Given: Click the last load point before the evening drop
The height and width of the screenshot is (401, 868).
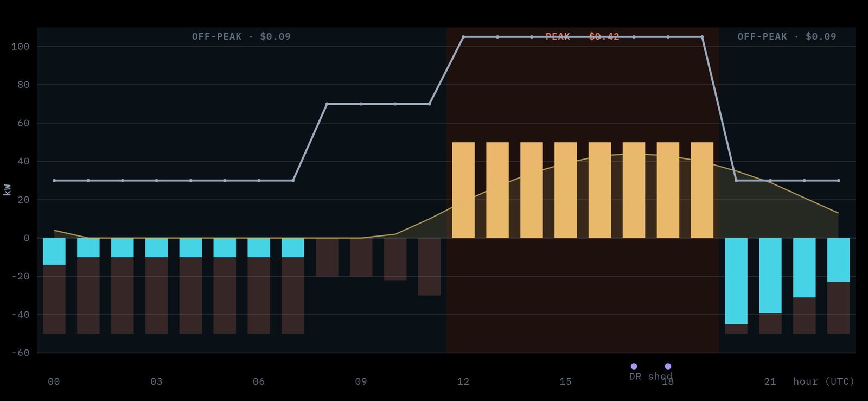Looking at the screenshot, I should [x=702, y=37].
